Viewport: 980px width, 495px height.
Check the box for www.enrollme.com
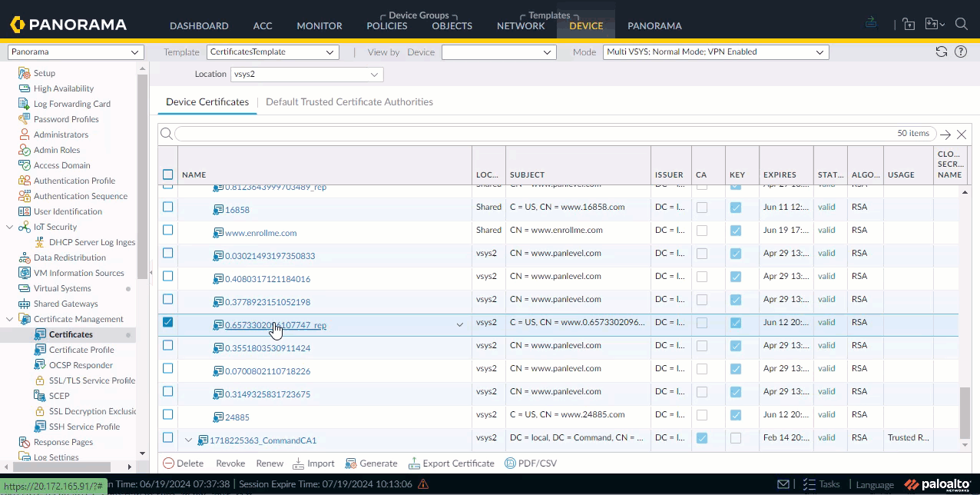[x=168, y=230]
